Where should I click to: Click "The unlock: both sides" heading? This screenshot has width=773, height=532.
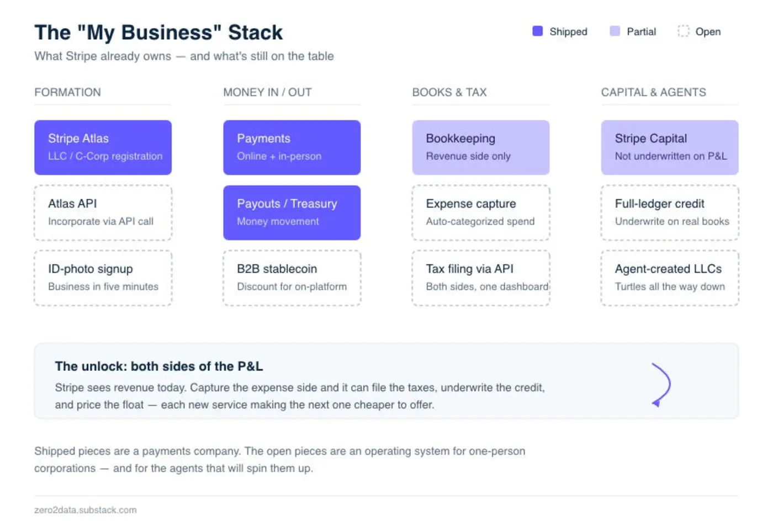point(158,366)
